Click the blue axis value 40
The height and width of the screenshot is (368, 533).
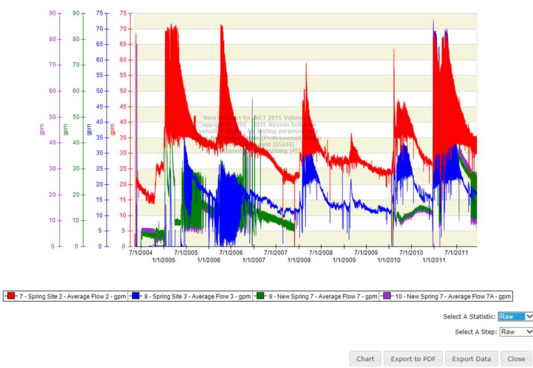(x=100, y=122)
